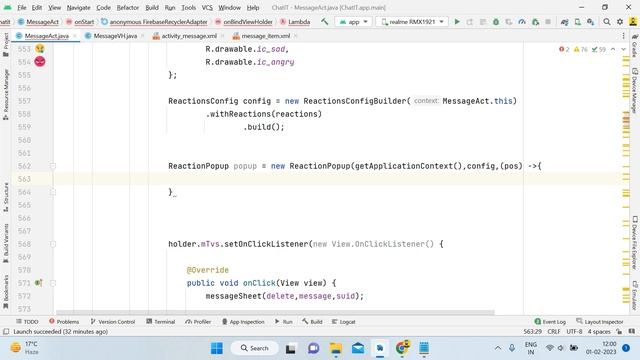Open the app run configuration dropdown
Image resolution: width=640 pixels, height=360 pixels.
click(353, 22)
